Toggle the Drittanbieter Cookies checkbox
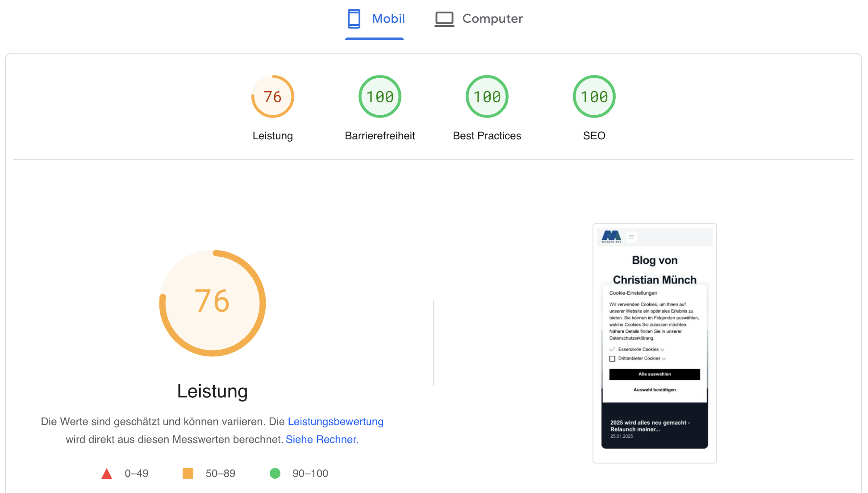Viewport: 868px width, 493px height. click(x=612, y=359)
